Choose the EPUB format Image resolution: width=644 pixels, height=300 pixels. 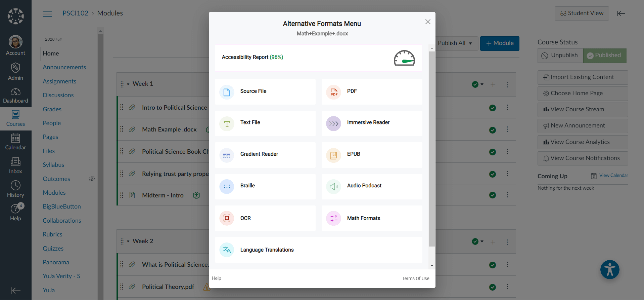tap(372, 155)
